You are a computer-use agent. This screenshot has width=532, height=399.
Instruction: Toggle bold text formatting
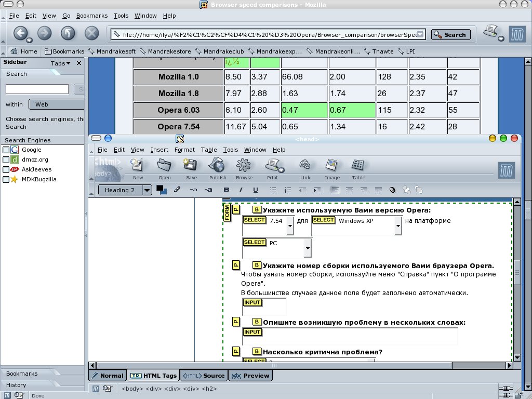pos(226,190)
